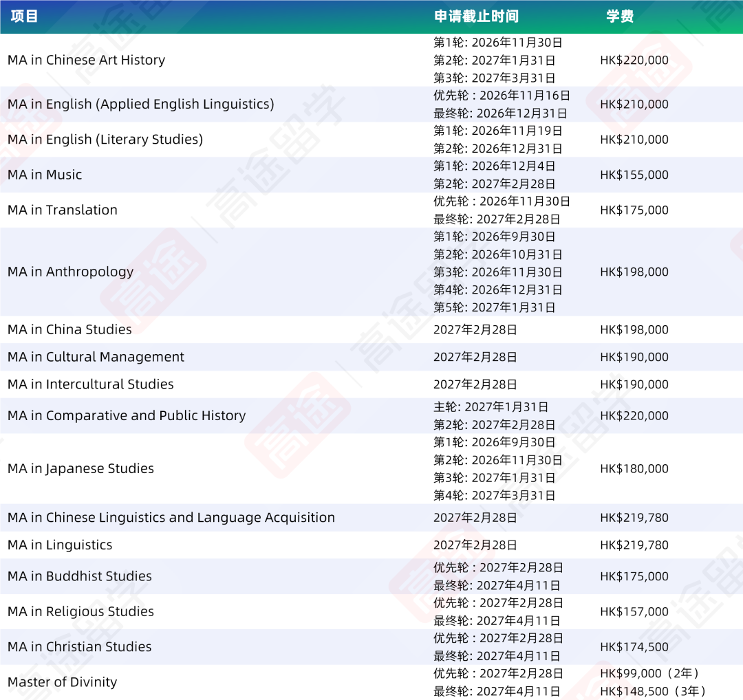Select the MA in Music program
The image size is (743, 700).
[x=45, y=175]
